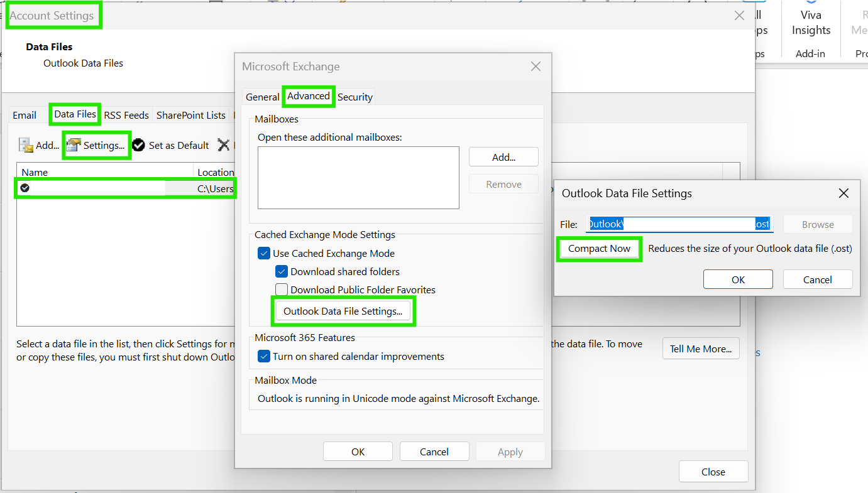Click Add... in the Account Settings toolbar
Viewport: 868px width, 493px height.
(x=39, y=145)
